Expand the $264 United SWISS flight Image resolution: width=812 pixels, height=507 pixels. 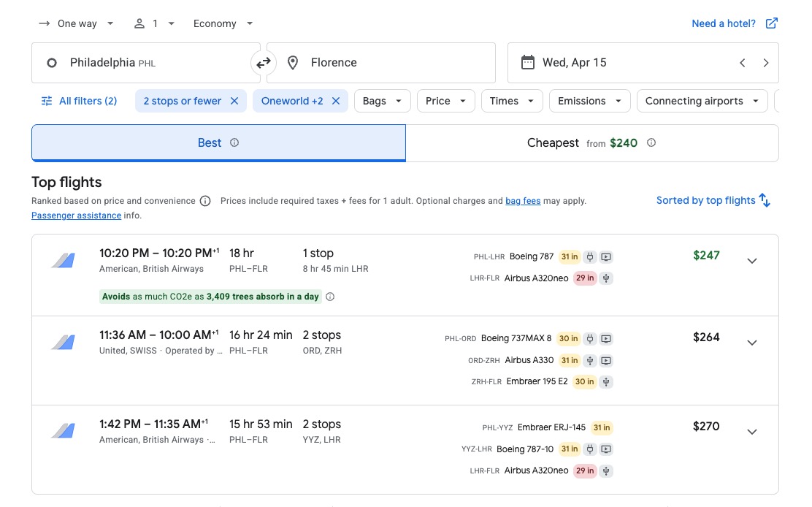point(751,343)
